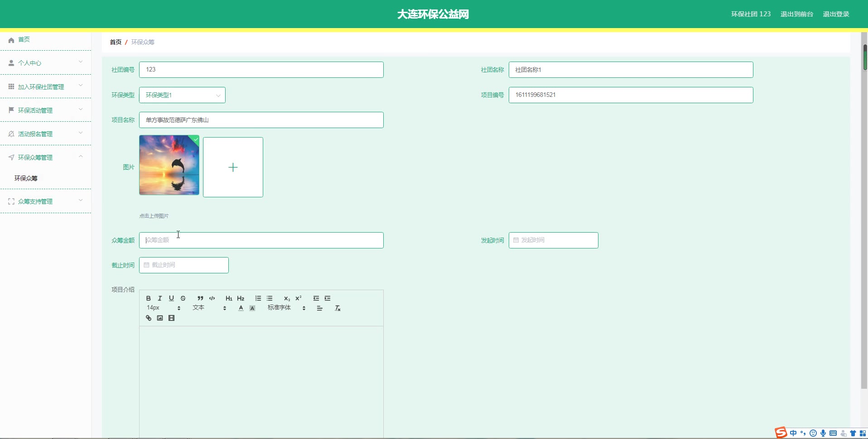Click the 环保众筹 breadcrumb item

[x=143, y=42]
